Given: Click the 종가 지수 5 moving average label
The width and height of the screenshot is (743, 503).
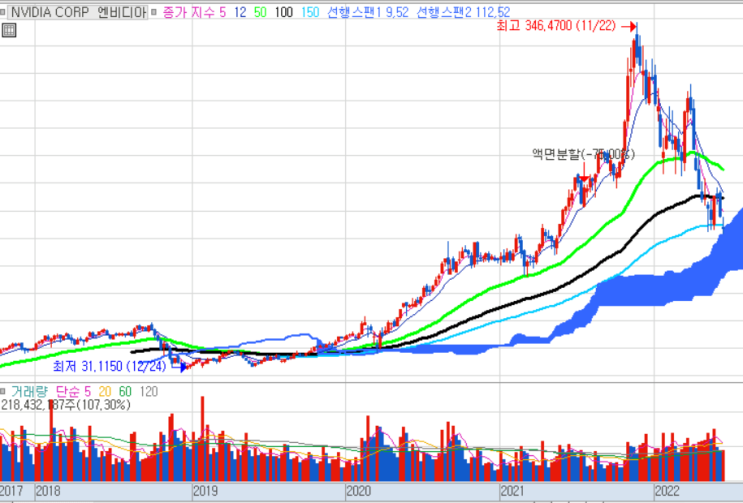Looking at the screenshot, I should tap(194, 12).
